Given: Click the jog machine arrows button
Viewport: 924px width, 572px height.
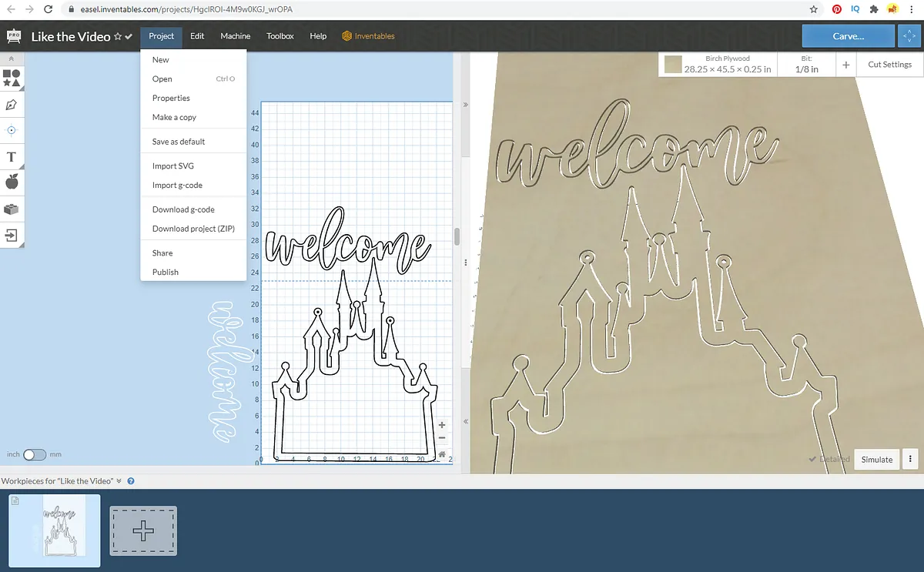Looking at the screenshot, I should tap(910, 36).
